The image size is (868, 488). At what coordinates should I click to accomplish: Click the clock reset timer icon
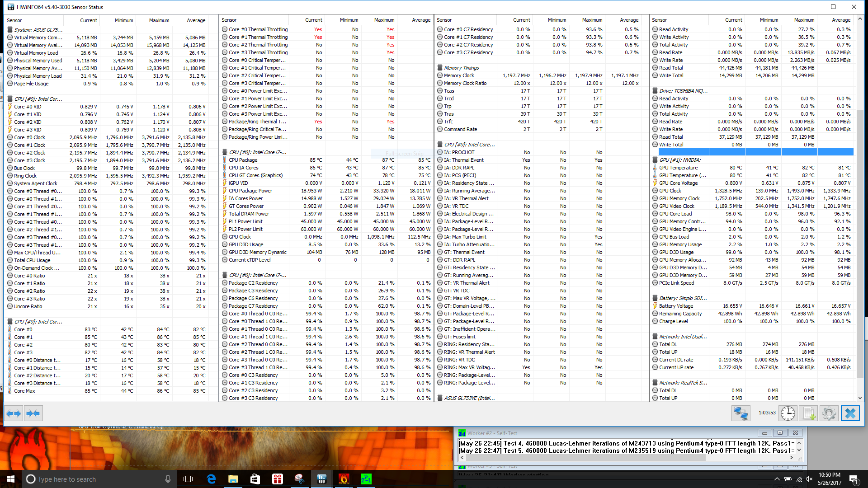click(x=788, y=413)
